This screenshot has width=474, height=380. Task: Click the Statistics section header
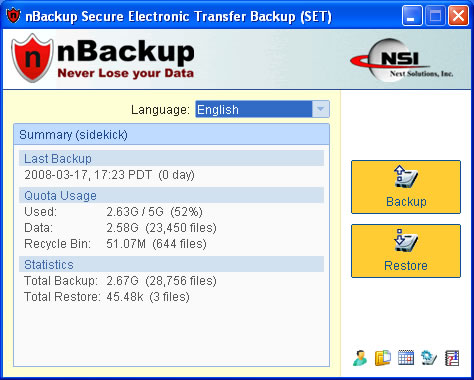coord(171,264)
